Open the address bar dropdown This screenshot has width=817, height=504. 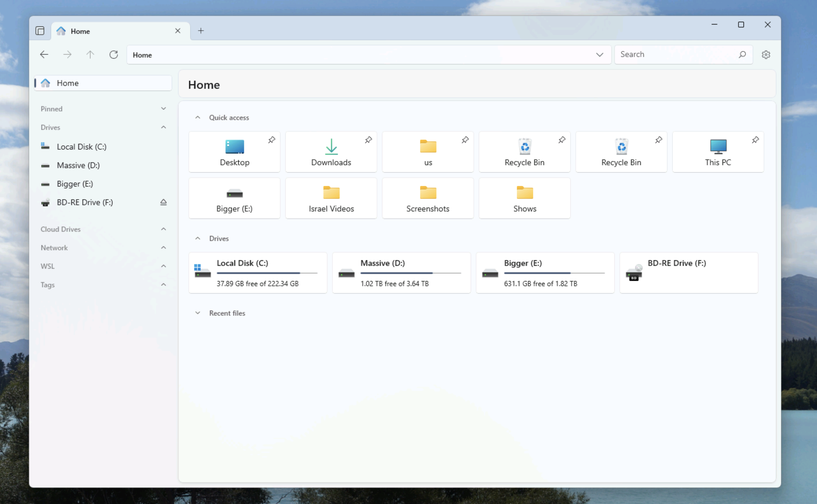[x=599, y=55]
